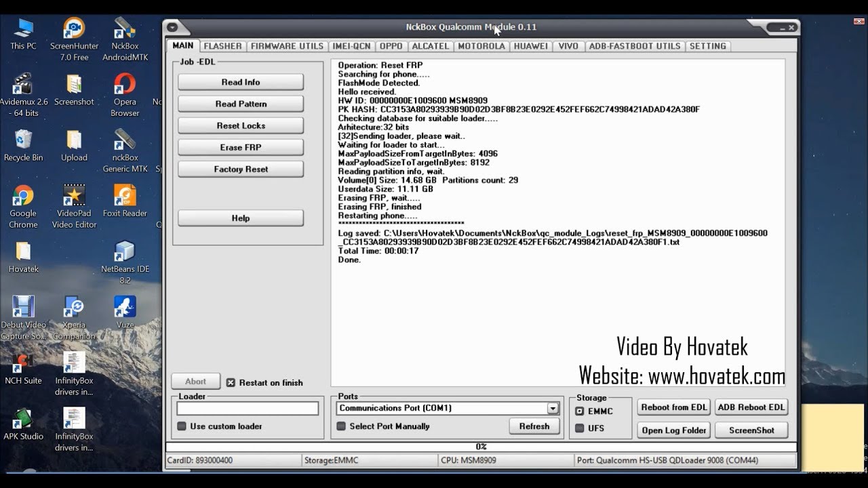868x488 pixels.
Task: Refresh the ports list
Action: point(534,426)
